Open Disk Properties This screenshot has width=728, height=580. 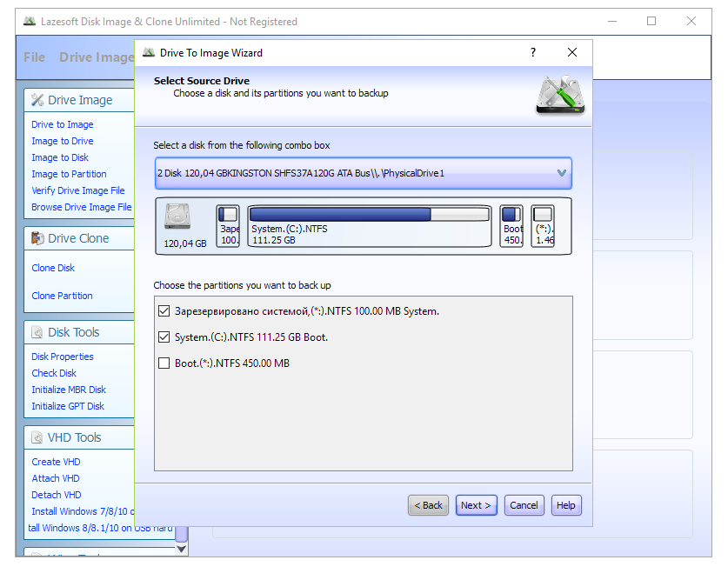pyautogui.click(x=63, y=357)
